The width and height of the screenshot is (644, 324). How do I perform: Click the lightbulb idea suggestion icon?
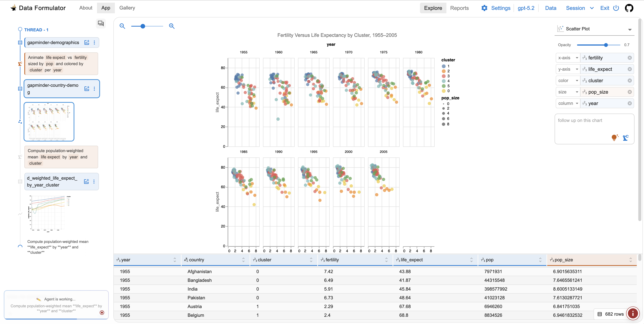(614, 138)
